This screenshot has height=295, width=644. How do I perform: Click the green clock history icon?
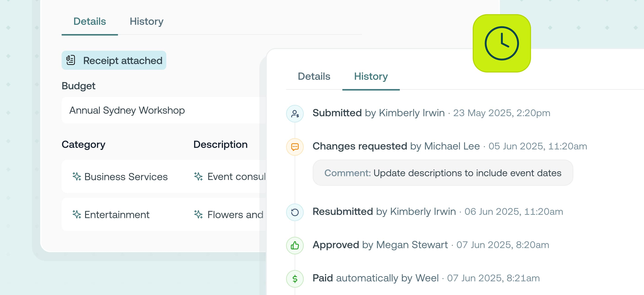pos(502,43)
